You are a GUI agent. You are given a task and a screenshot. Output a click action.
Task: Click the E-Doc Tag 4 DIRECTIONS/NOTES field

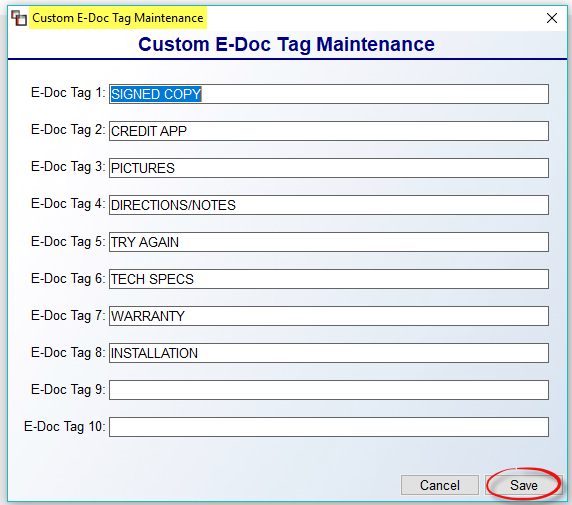[x=329, y=205]
